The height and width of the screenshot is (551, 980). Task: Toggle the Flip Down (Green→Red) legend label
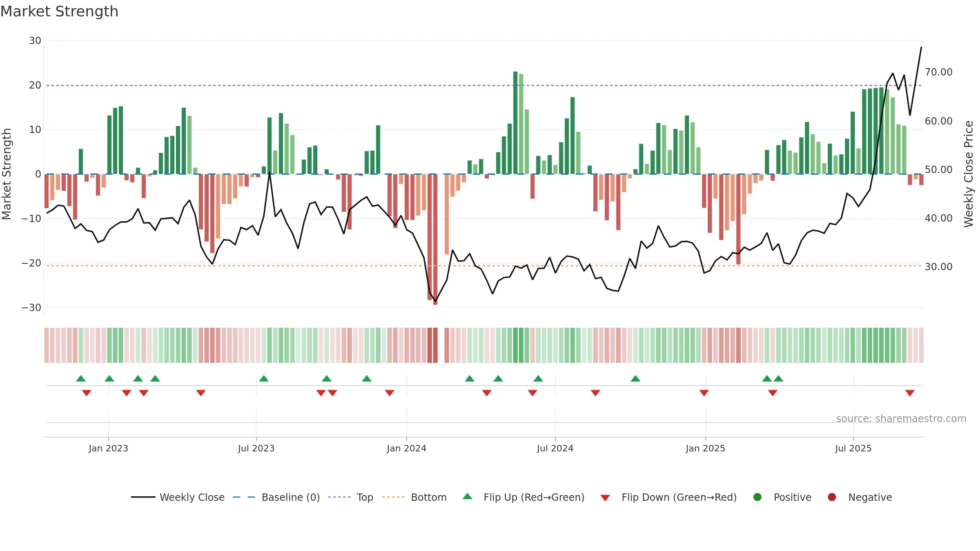(679, 497)
